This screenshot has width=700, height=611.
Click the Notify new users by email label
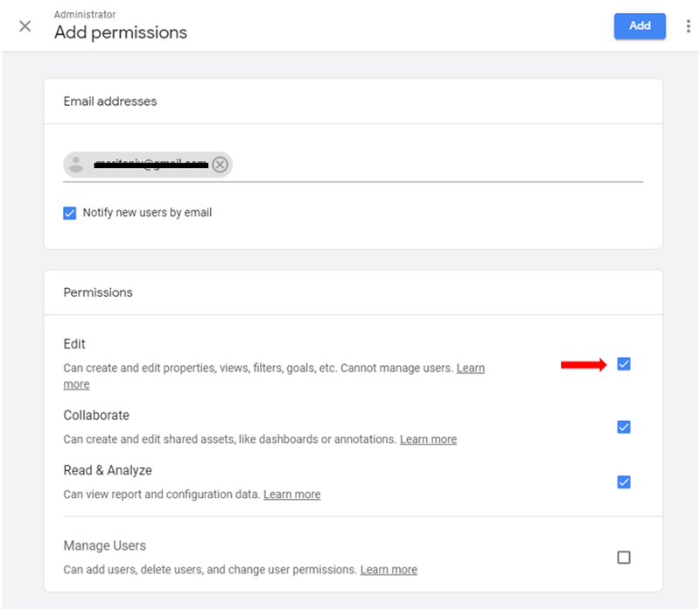coord(147,213)
